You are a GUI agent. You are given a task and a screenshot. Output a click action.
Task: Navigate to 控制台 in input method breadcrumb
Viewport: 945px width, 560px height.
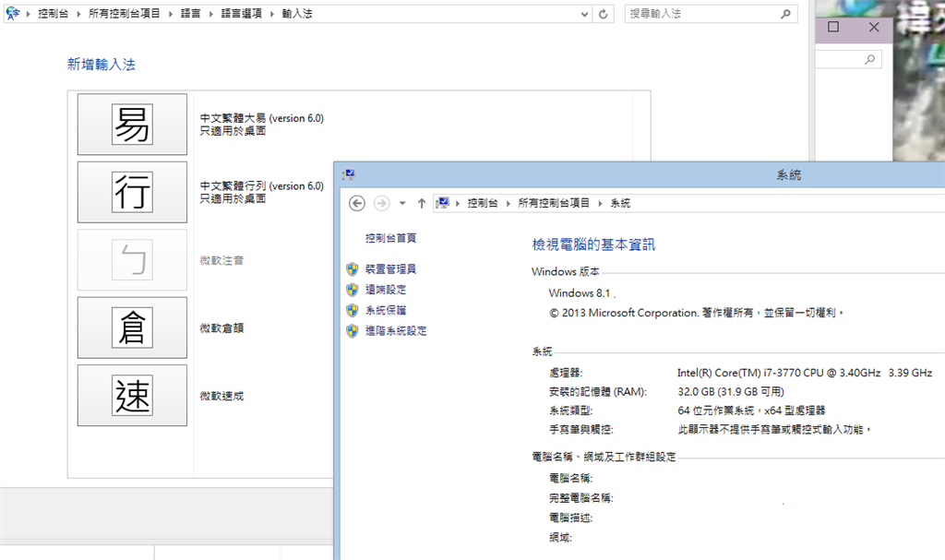point(53,14)
